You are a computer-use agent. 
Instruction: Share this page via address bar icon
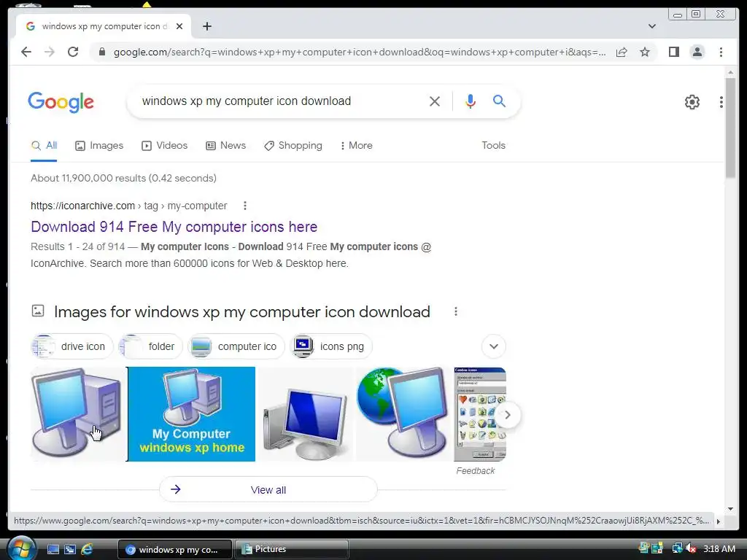(622, 52)
